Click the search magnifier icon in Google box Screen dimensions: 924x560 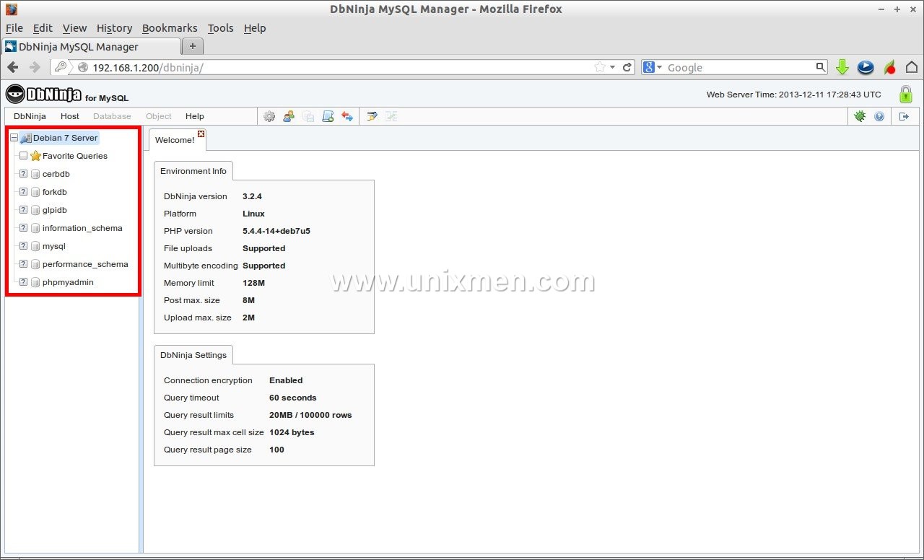pyautogui.click(x=821, y=67)
